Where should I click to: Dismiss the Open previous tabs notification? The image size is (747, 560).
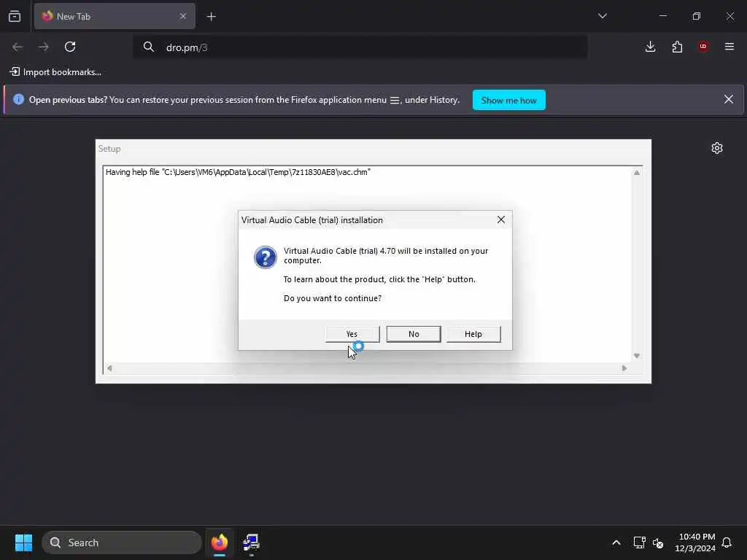tap(729, 99)
